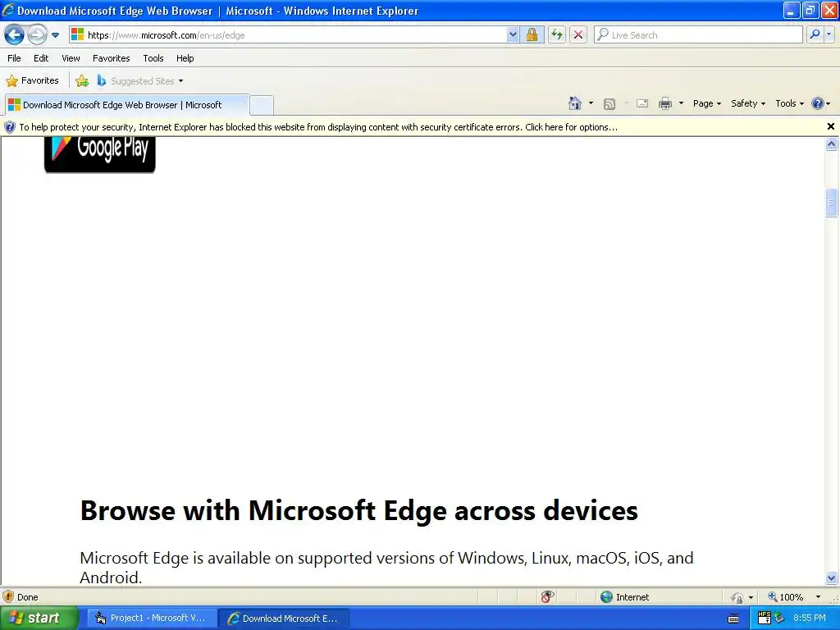
Task: Click the Live Search input box
Action: tap(698, 34)
